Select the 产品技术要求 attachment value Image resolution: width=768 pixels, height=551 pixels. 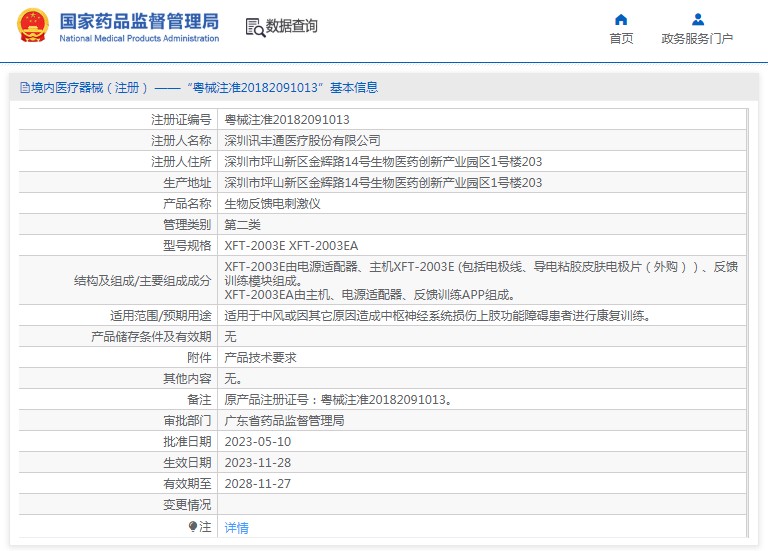pyautogui.click(x=260, y=358)
